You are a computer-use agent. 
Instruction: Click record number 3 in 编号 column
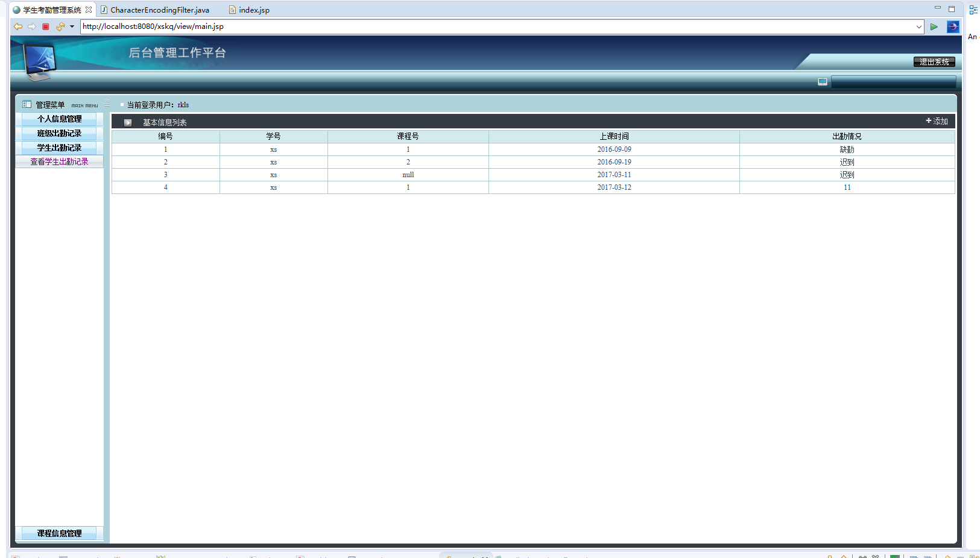point(165,175)
